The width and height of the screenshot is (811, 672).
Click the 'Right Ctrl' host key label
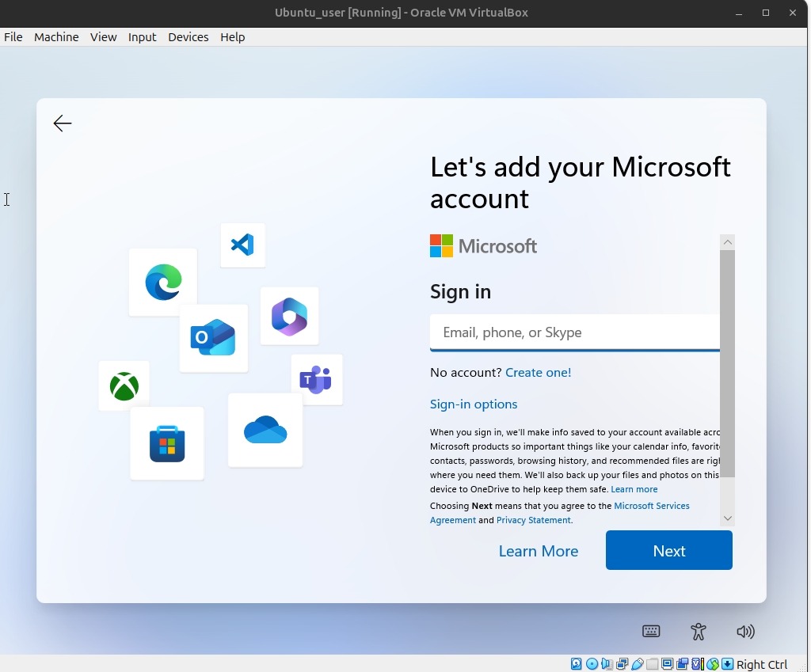(761, 664)
